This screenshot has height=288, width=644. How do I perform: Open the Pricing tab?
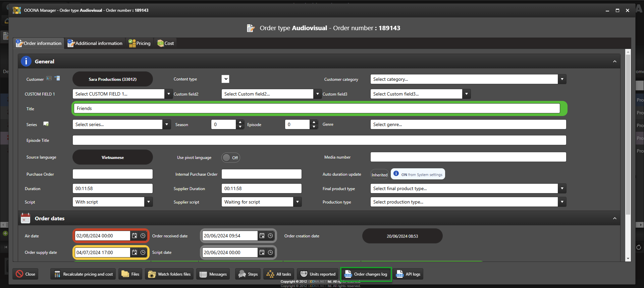point(140,43)
